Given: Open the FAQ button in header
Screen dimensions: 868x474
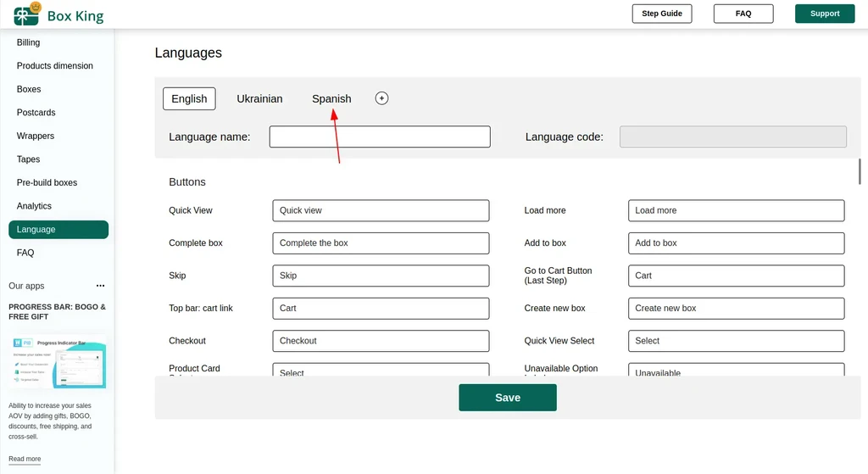Looking at the screenshot, I should 743,14.
